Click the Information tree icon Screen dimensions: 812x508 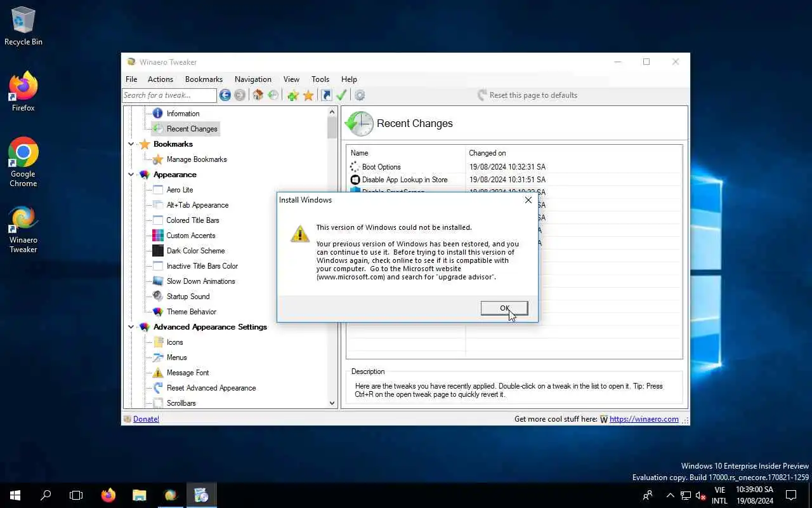pos(157,114)
